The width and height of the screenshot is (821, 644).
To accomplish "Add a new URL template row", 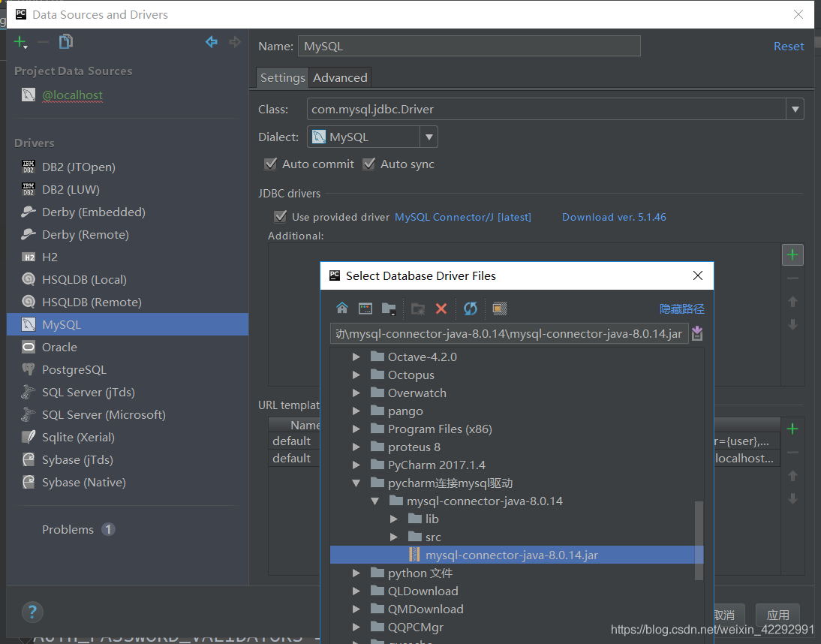I will point(792,429).
